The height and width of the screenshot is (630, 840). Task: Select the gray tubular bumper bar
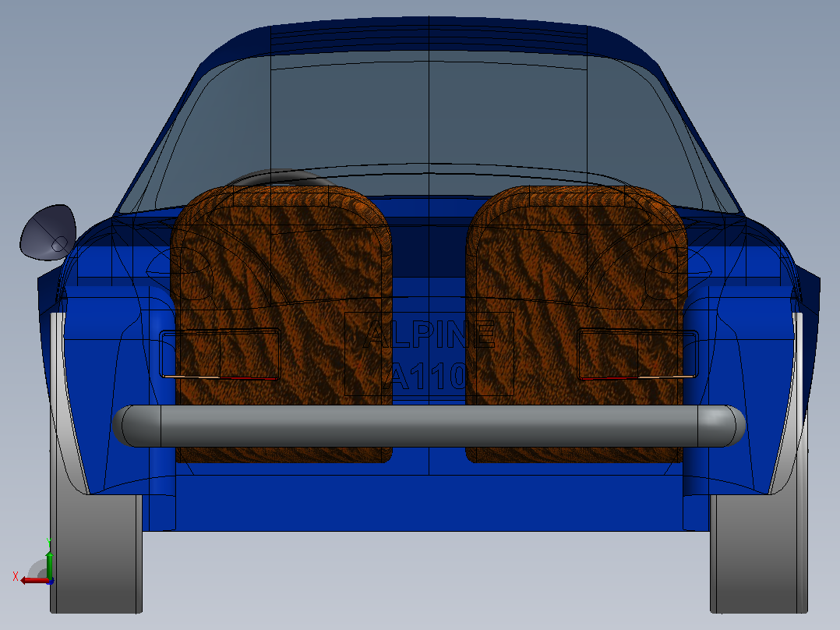point(429,426)
